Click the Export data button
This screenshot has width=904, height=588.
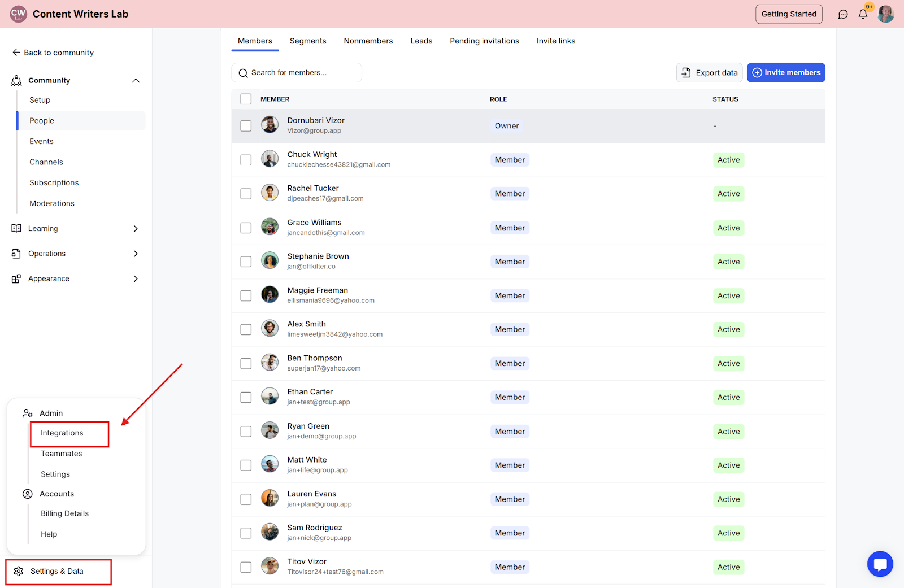709,73
